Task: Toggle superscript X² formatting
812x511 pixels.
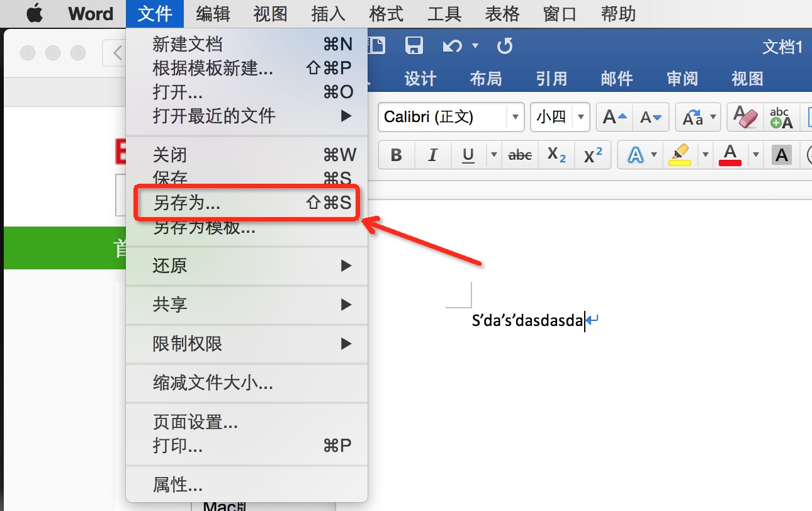Action: [592, 155]
